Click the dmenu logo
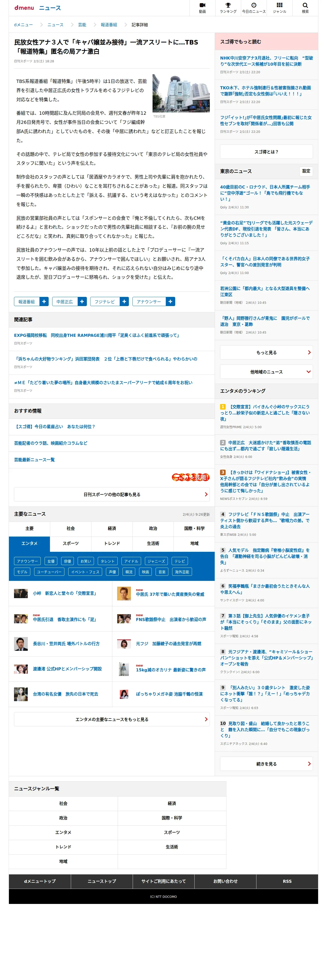Viewport: 327px width, 980px height. [x=24, y=8]
